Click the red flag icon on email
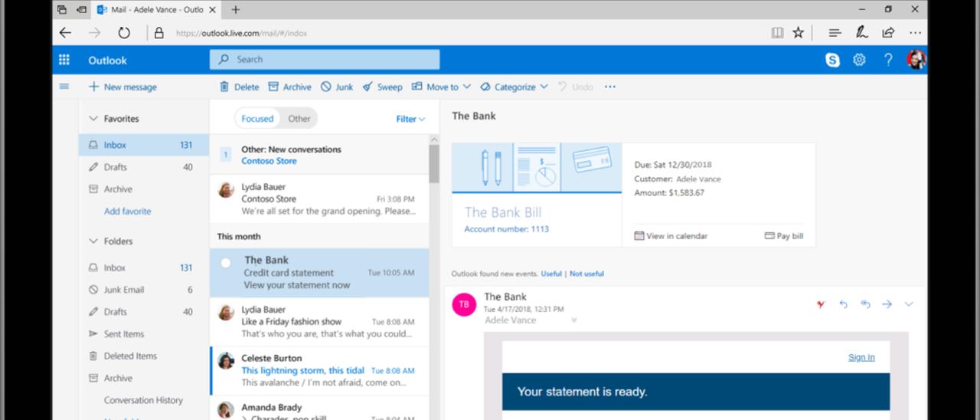 click(x=821, y=304)
